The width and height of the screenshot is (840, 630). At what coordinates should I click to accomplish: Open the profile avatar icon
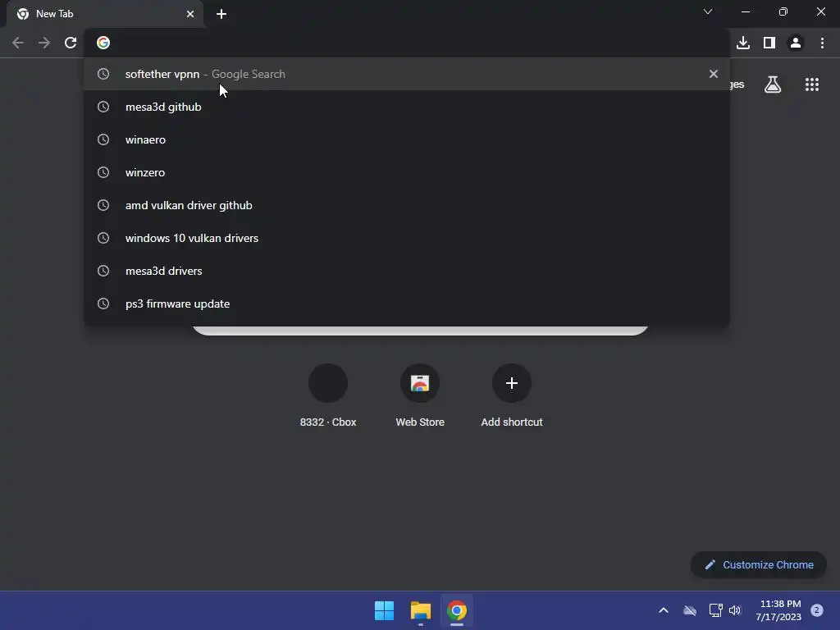click(x=796, y=43)
